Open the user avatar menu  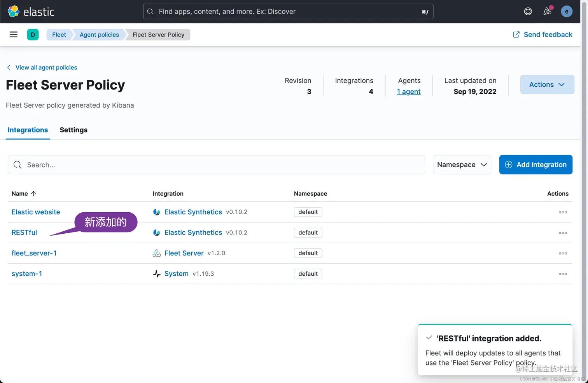[x=567, y=11]
